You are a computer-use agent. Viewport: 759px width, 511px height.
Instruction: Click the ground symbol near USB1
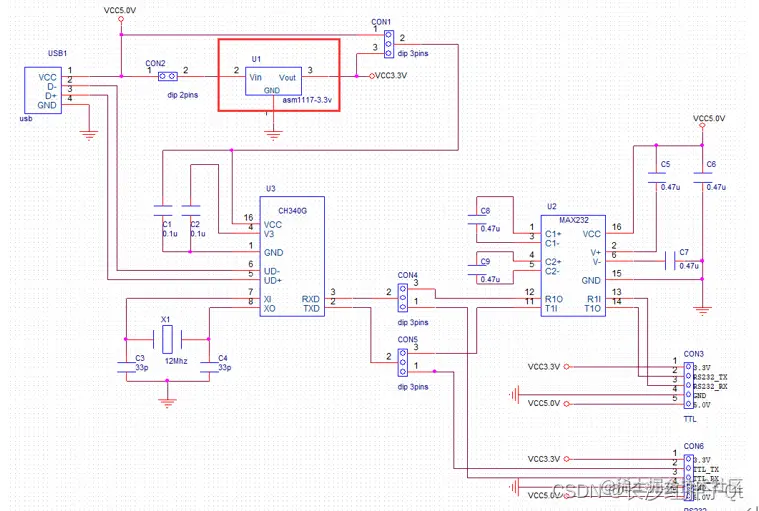[x=89, y=135]
